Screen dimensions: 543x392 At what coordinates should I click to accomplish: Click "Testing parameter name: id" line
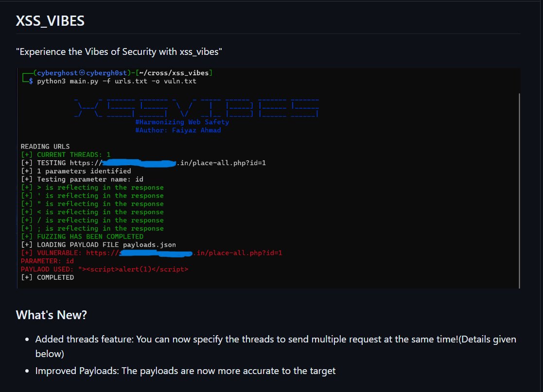82,179
